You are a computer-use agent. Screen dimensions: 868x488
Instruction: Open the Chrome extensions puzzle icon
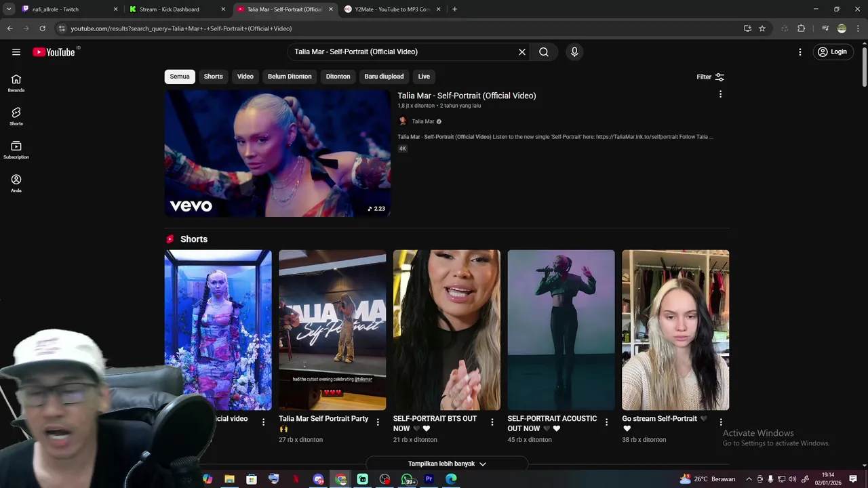[802, 28]
